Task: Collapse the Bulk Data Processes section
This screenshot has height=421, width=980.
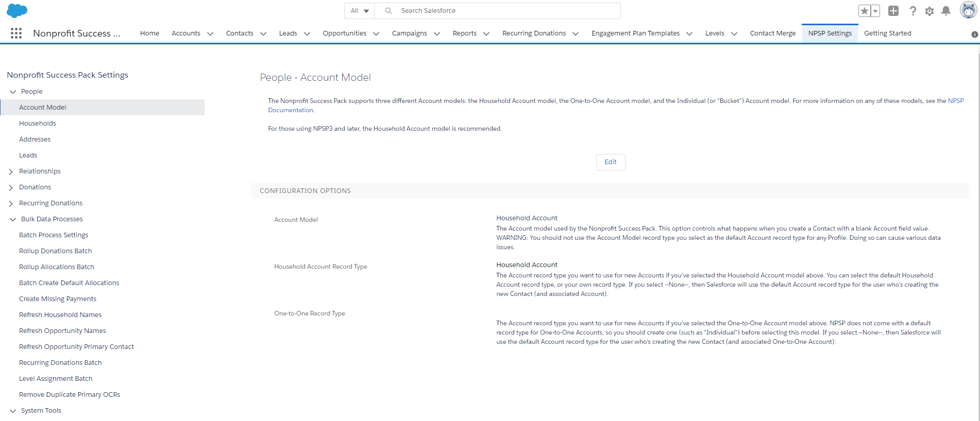Action: (x=13, y=219)
